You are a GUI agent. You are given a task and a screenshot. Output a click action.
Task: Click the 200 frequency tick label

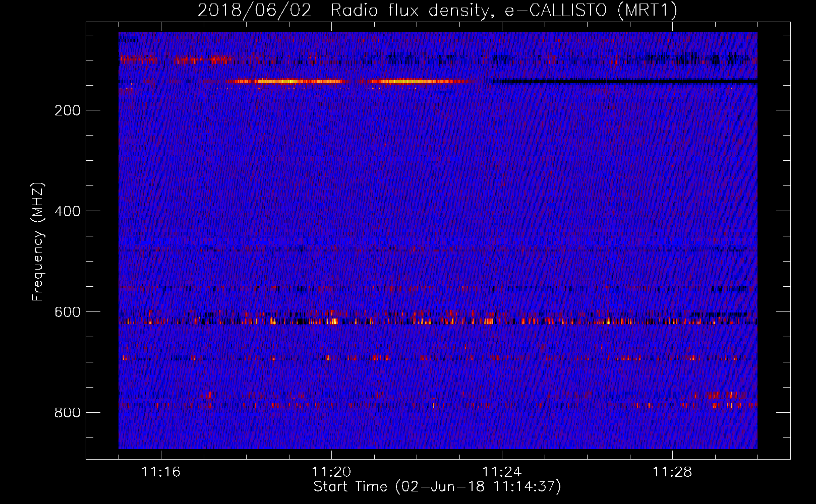[x=68, y=110]
